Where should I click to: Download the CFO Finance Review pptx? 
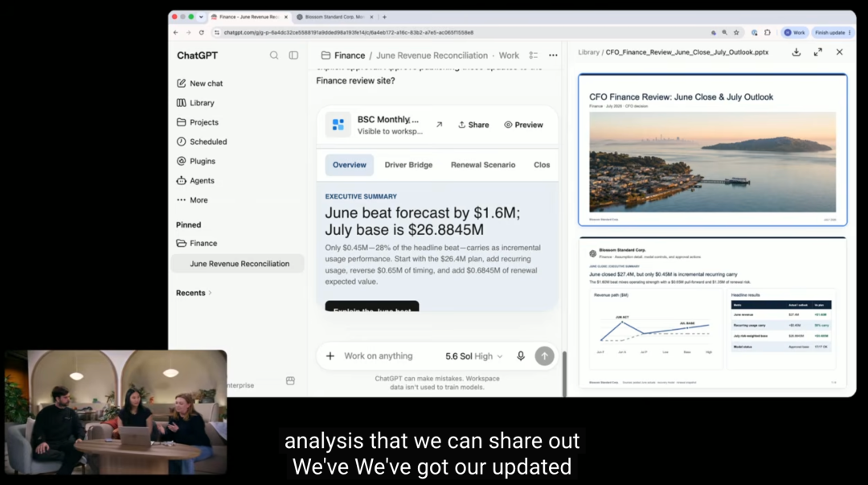(x=796, y=52)
